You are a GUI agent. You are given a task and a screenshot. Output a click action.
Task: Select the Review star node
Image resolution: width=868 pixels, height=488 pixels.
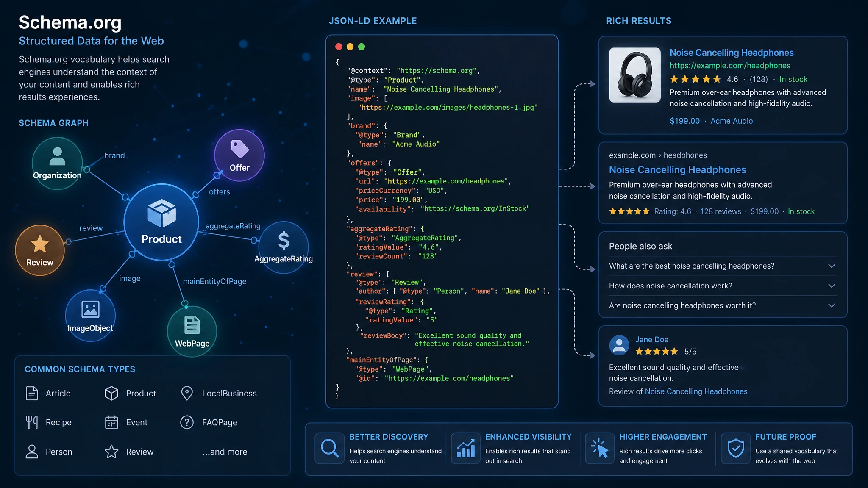(x=40, y=250)
